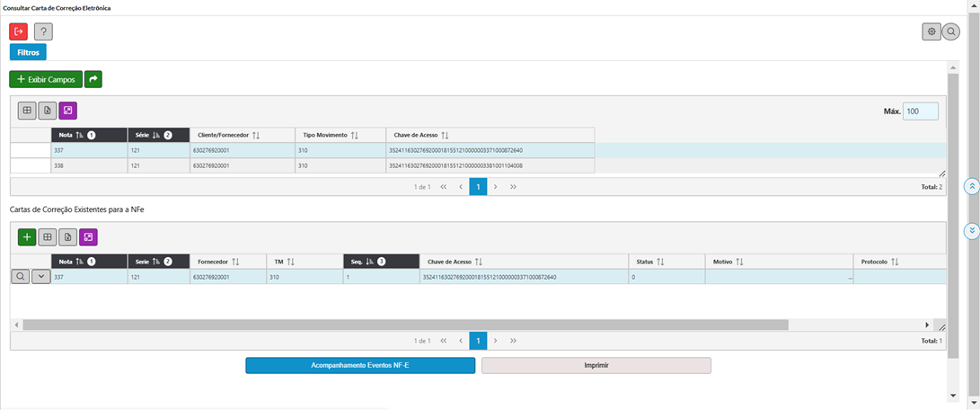The width and height of the screenshot is (980, 410).
Task: Click the Máx. records input field
Action: 920,111
